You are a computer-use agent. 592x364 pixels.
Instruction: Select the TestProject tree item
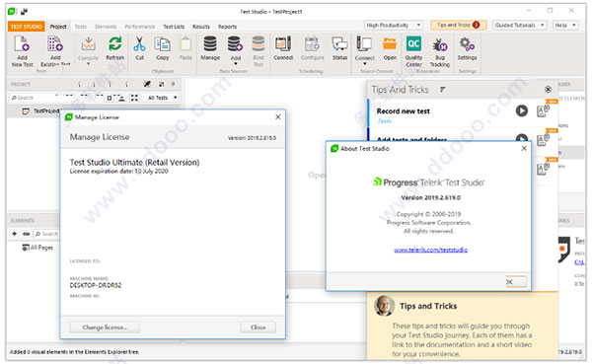[40, 111]
